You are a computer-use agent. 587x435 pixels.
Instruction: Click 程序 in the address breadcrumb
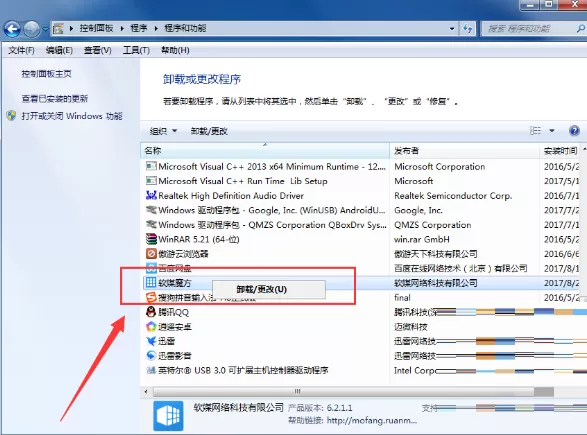pos(139,28)
